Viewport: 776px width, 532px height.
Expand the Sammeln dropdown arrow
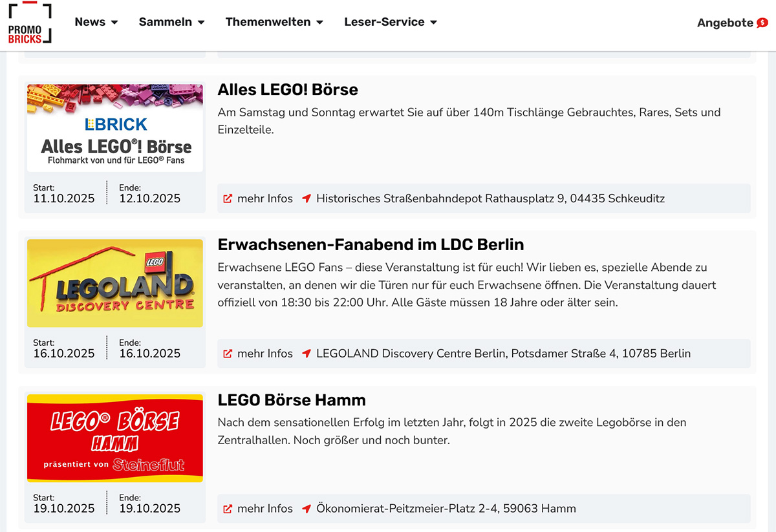coord(201,23)
